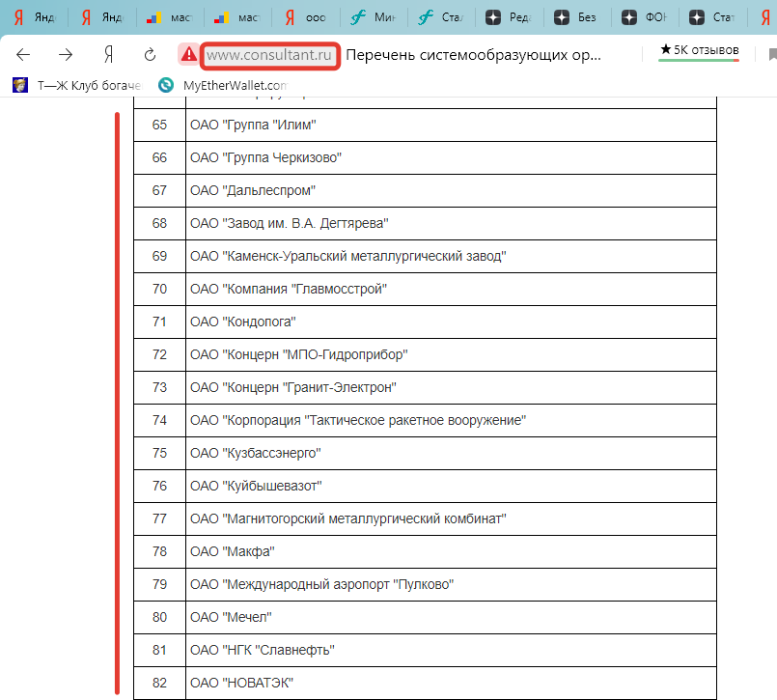Switch to the ооо tab
The width and height of the screenshot is (777, 700).
pyautogui.click(x=305, y=17)
